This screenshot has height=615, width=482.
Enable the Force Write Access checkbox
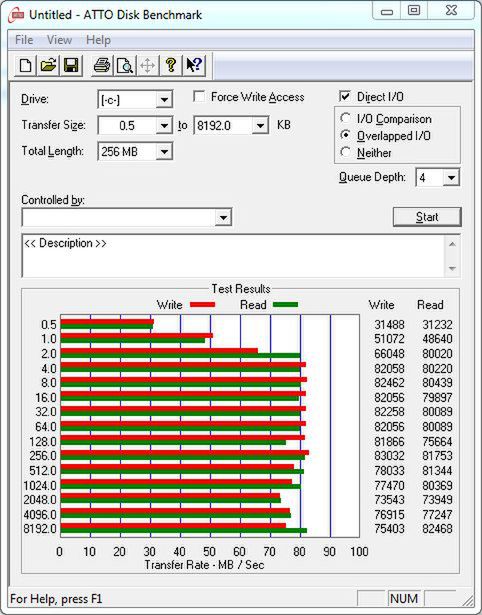[x=199, y=96]
